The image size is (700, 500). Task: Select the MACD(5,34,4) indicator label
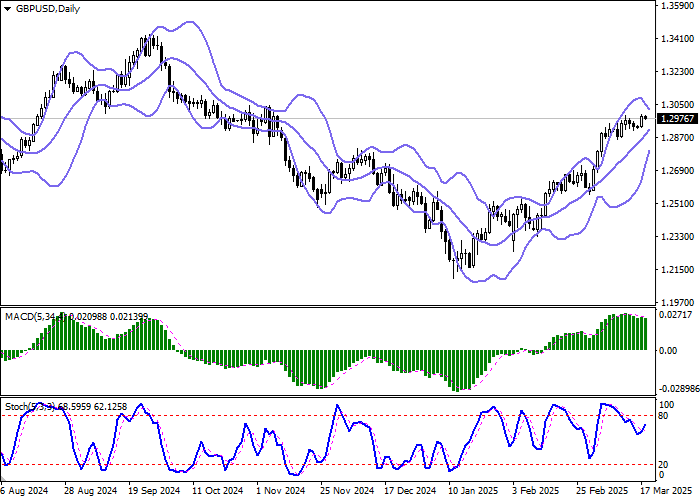(36, 317)
